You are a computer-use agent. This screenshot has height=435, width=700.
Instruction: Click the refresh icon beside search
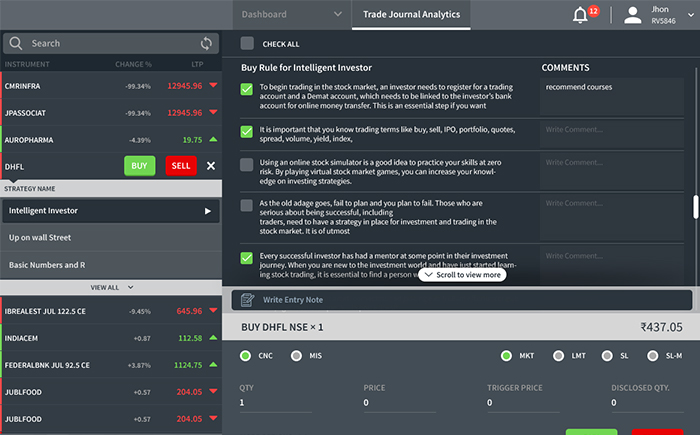click(206, 44)
